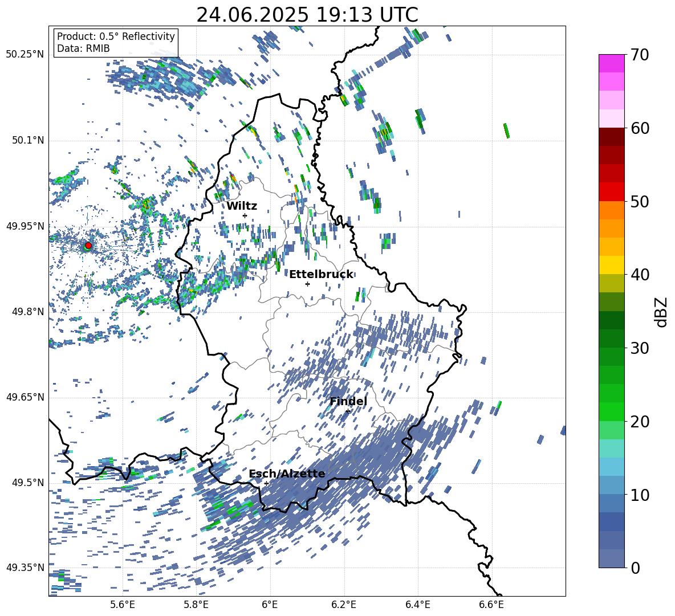Click the colorbar tick label 10

tap(640, 495)
